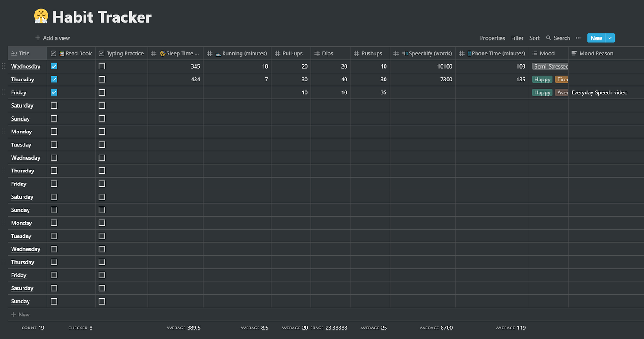Grab the drag handle beside Wednesday 345 row
This screenshot has width=644, height=339.
(x=4, y=66)
